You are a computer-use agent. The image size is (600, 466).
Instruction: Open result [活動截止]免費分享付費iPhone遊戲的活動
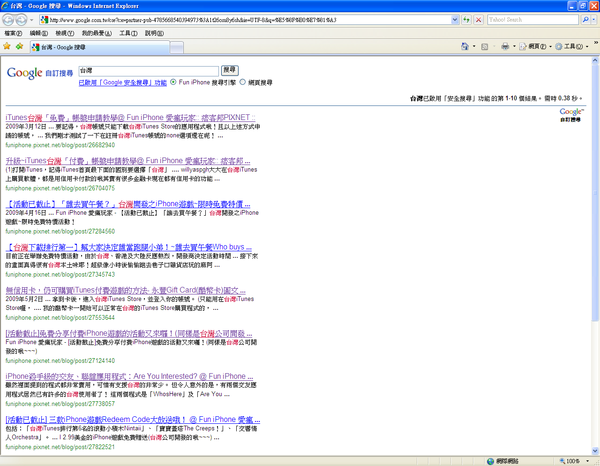click(129, 334)
